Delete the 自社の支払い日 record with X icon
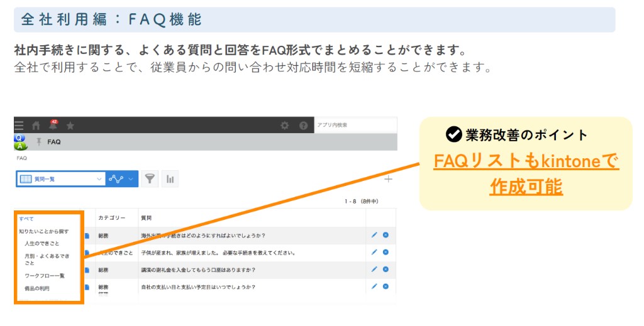644x326 pixels. 386,286
